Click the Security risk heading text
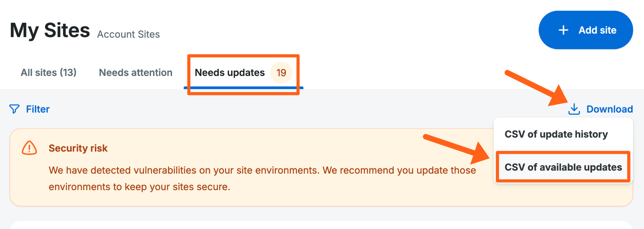 tap(78, 148)
